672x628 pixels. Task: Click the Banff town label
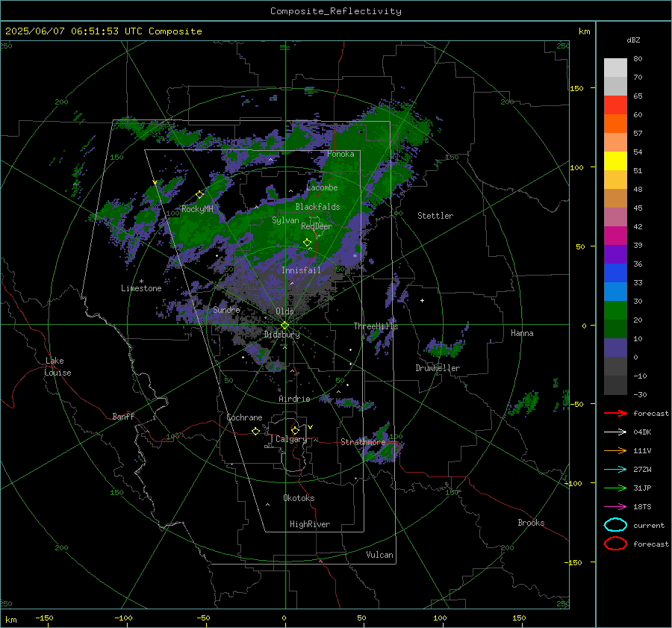pyautogui.click(x=123, y=417)
